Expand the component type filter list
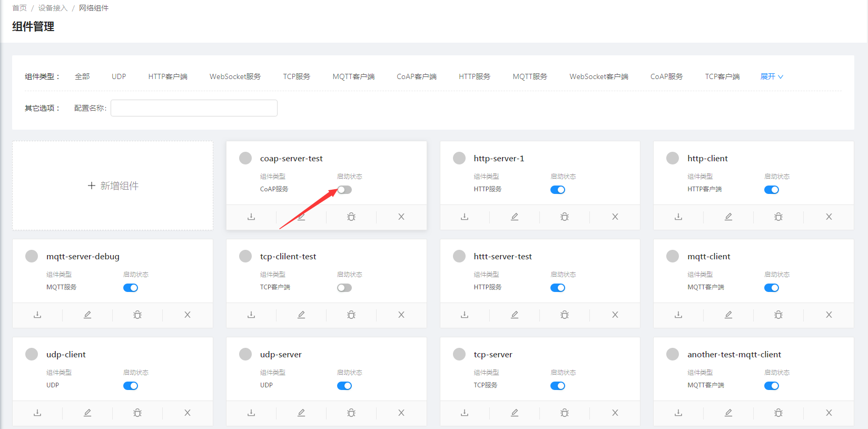868x429 pixels. [x=772, y=76]
